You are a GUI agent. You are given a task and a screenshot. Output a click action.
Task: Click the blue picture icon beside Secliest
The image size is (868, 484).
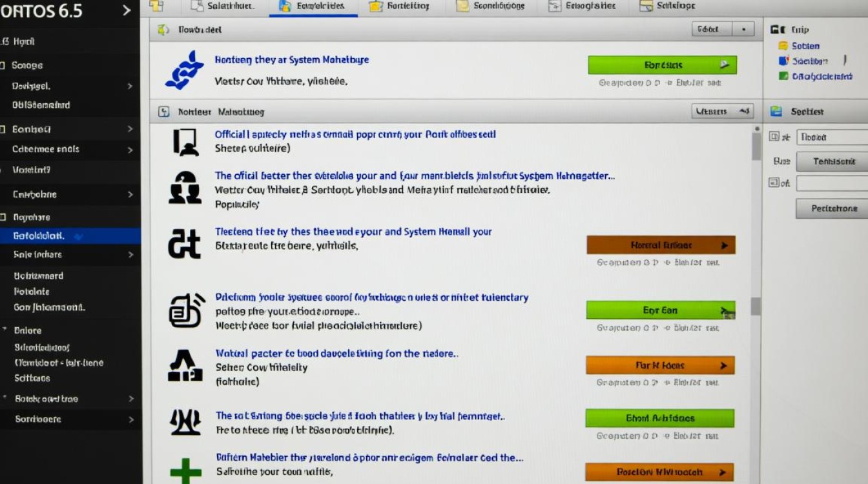(776, 112)
